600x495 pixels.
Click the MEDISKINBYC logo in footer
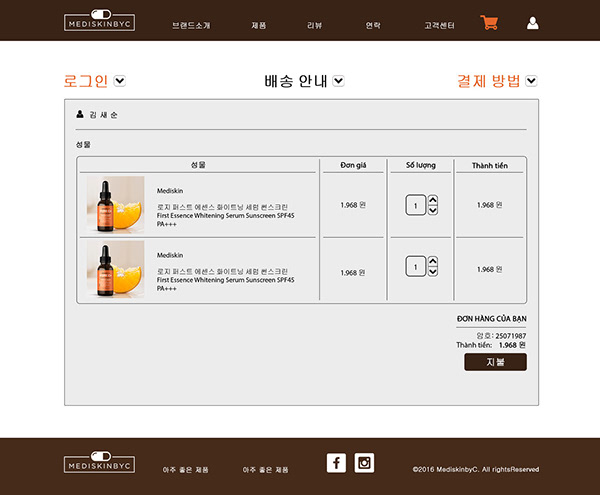click(99, 463)
